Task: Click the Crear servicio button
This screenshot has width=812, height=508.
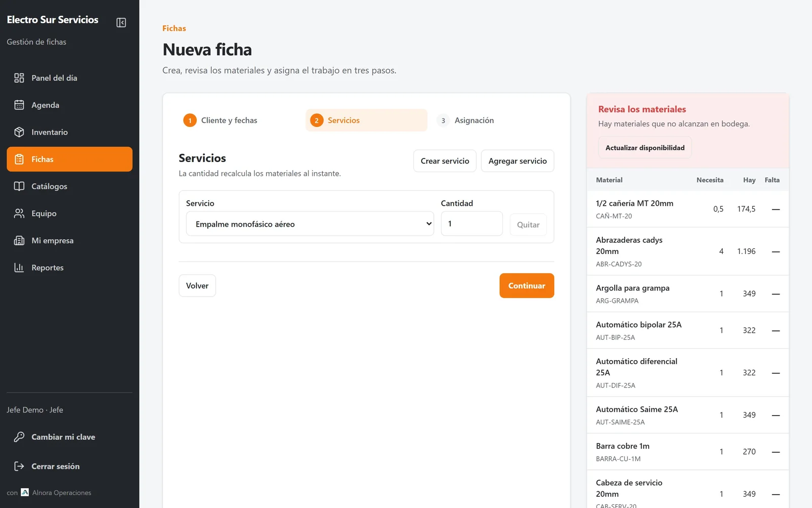Action: pos(445,161)
